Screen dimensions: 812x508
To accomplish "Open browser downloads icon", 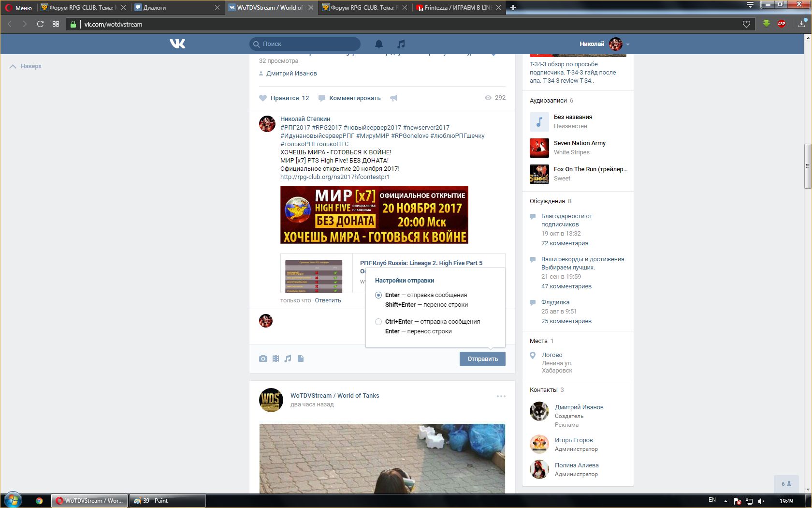I will tap(802, 23).
